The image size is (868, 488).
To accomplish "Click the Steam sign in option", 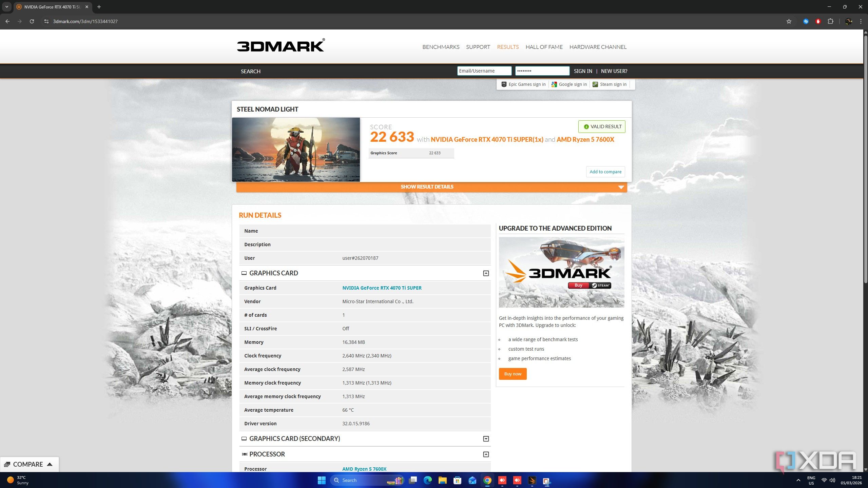I will pos(610,84).
